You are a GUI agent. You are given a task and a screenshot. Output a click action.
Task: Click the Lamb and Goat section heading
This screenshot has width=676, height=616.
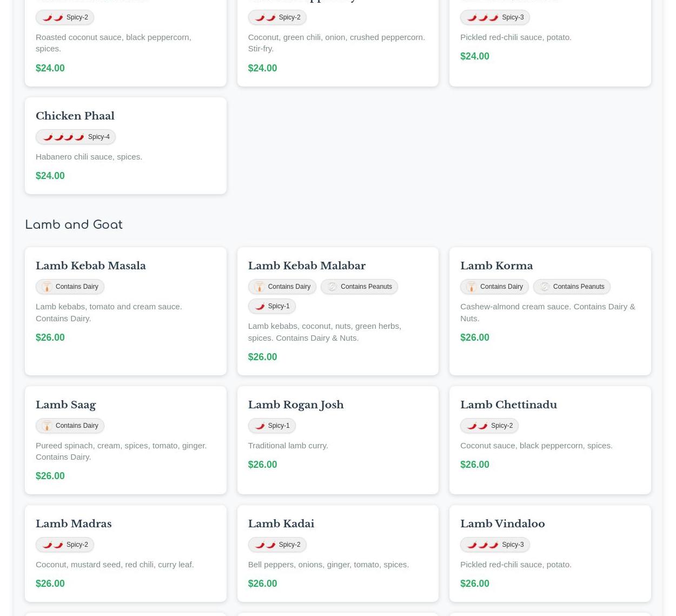click(x=74, y=224)
